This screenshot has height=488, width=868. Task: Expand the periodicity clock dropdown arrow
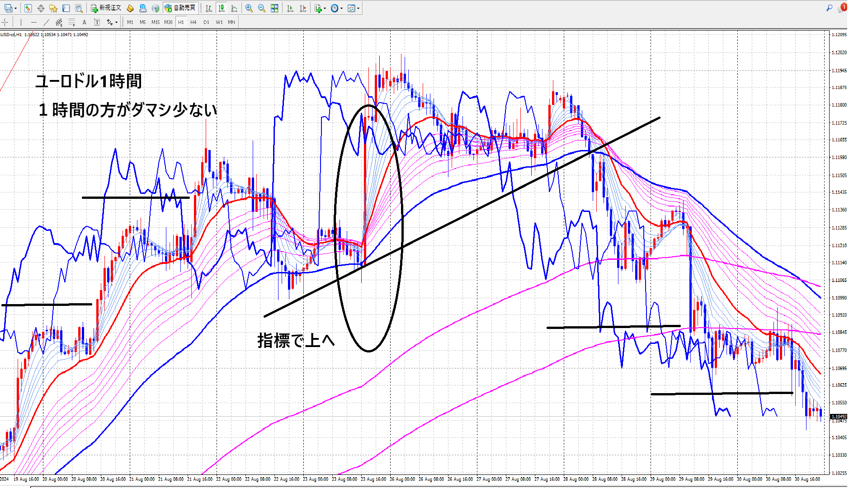(341, 8)
